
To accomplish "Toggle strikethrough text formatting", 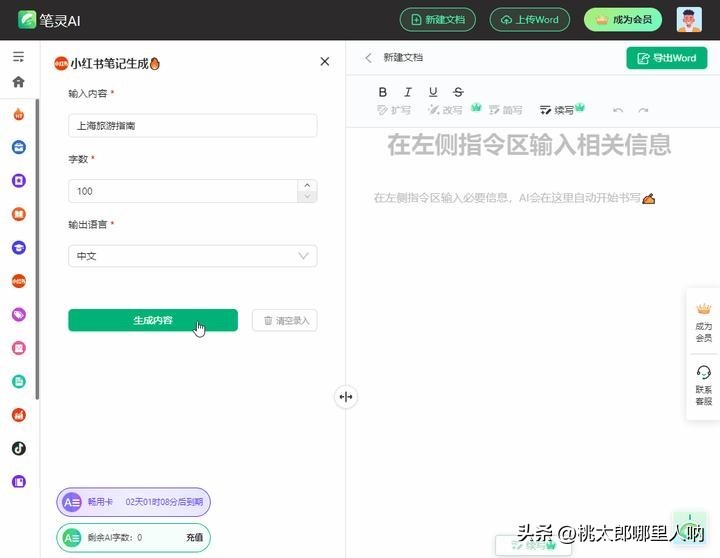I will coord(458,92).
